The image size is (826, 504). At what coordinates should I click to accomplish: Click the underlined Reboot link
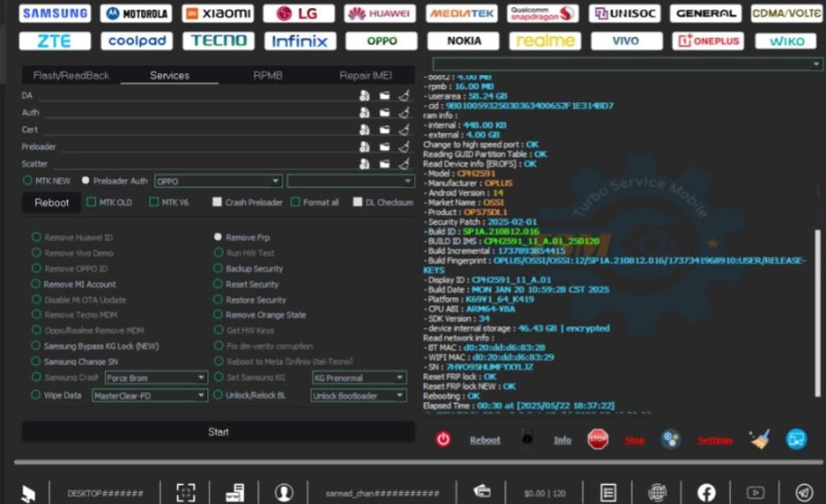[x=485, y=439]
